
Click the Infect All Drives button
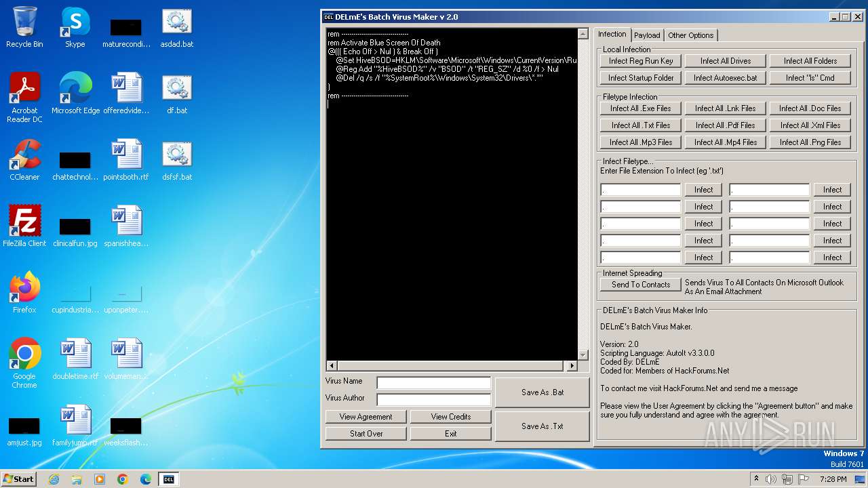point(726,61)
